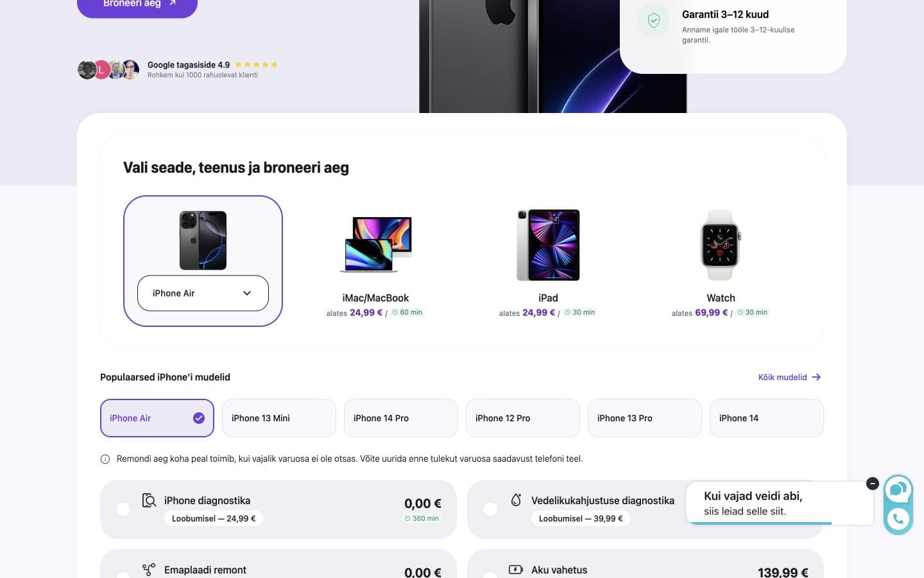Click the Emaplaadi remont circuit icon
924x578 pixels.
tap(149, 570)
